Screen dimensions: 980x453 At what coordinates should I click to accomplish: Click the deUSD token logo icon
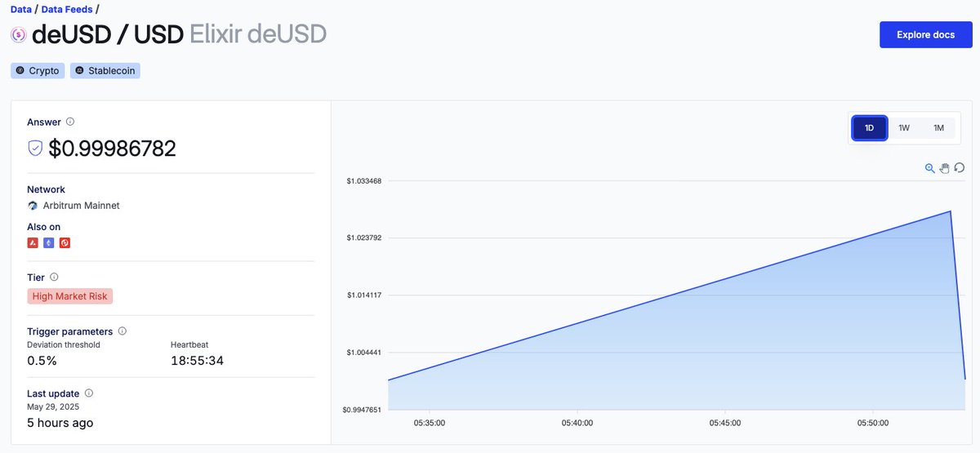tap(19, 35)
